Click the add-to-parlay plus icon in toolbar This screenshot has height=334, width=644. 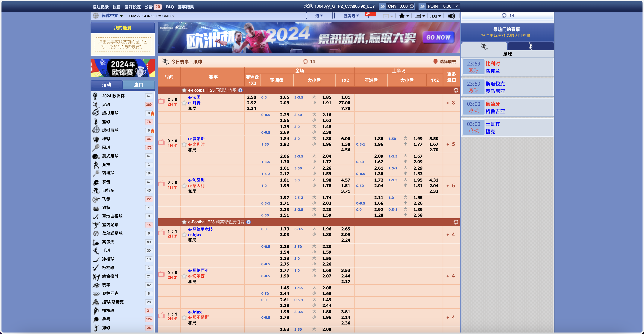pyautogui.click(x=386, y=16)
